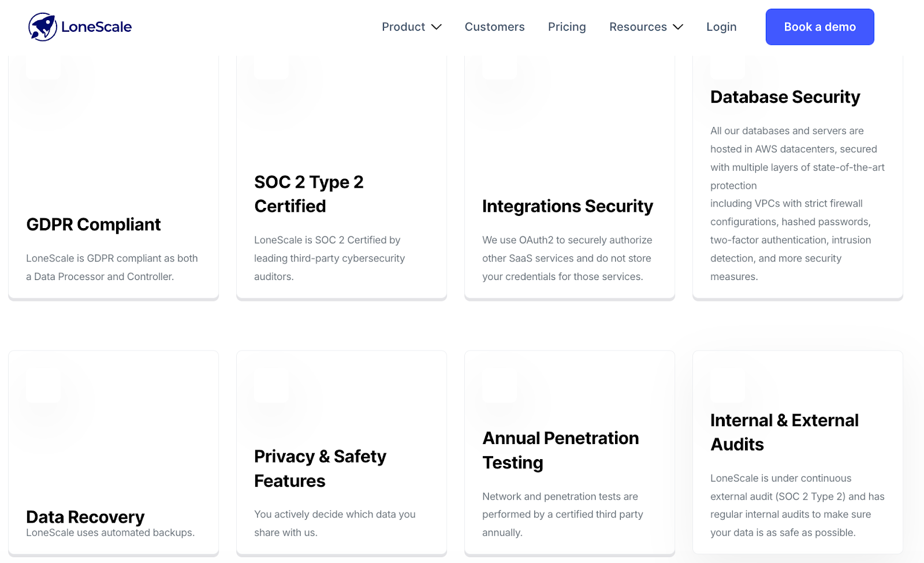
Task: Click the LoneScale wordmark link
Action: (95, 27)
